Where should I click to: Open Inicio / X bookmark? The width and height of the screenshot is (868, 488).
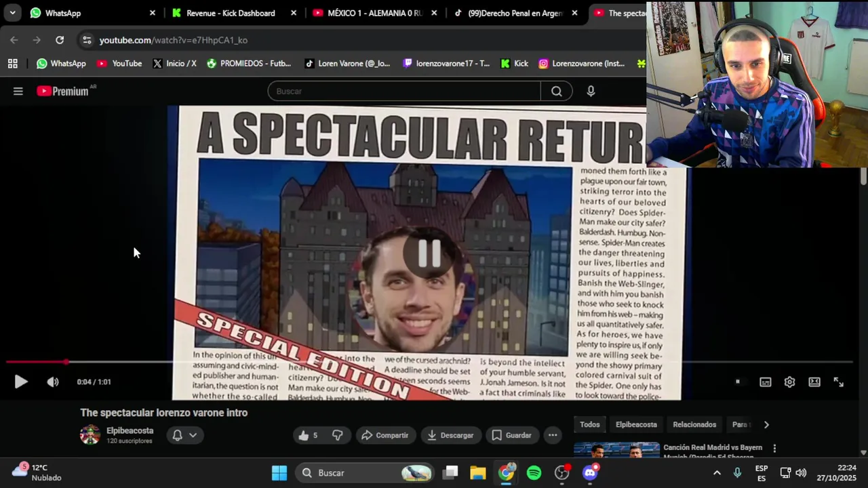point(175,64)
